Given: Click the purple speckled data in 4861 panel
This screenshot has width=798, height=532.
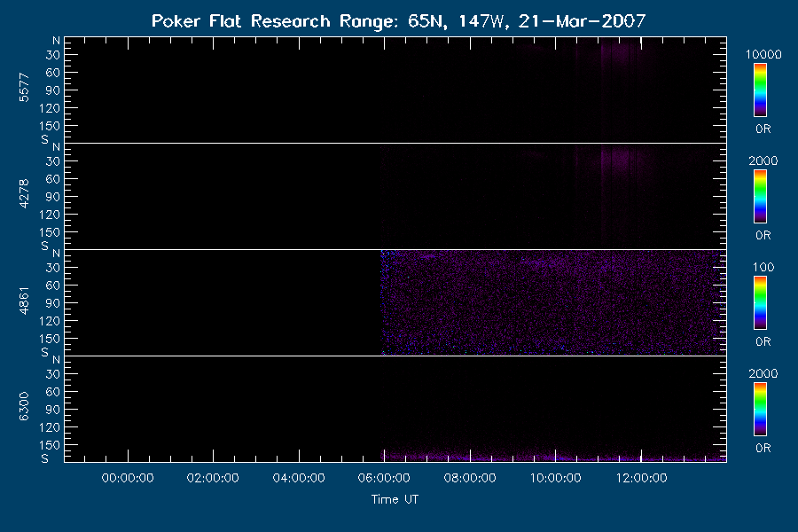Looking at the screenshot, I should coord(553,302).
